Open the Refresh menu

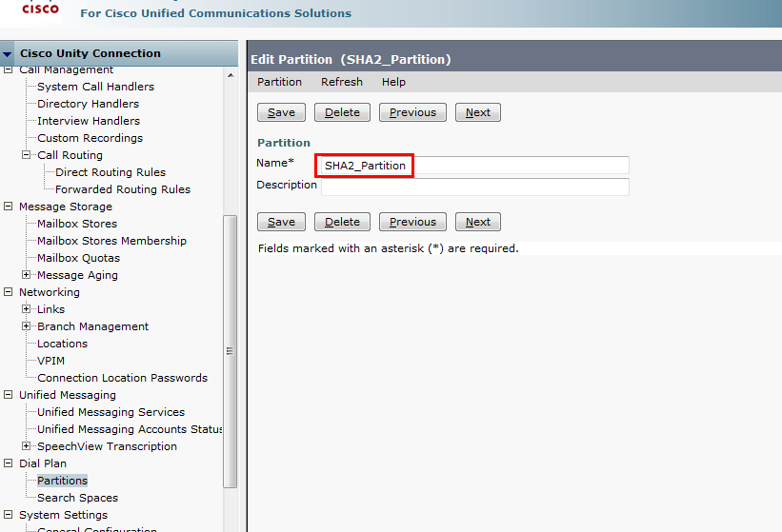[x=342, y=82]
